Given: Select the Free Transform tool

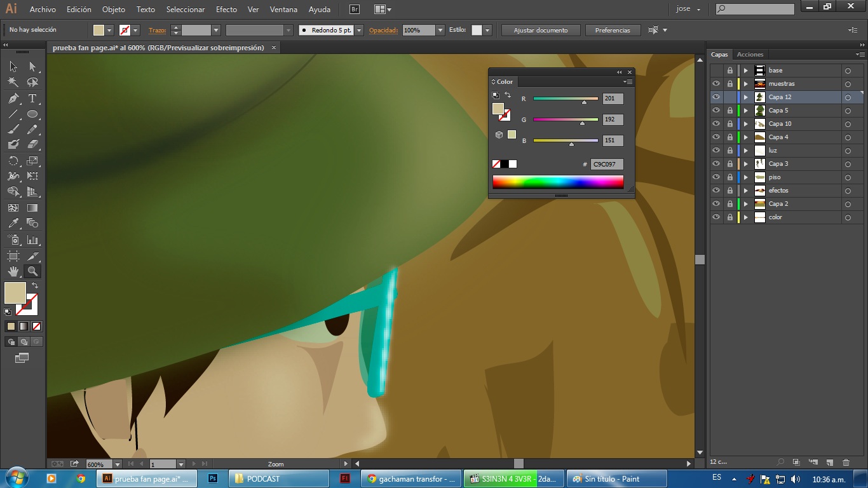Looking at the screenshot, I should coord(32,176).
